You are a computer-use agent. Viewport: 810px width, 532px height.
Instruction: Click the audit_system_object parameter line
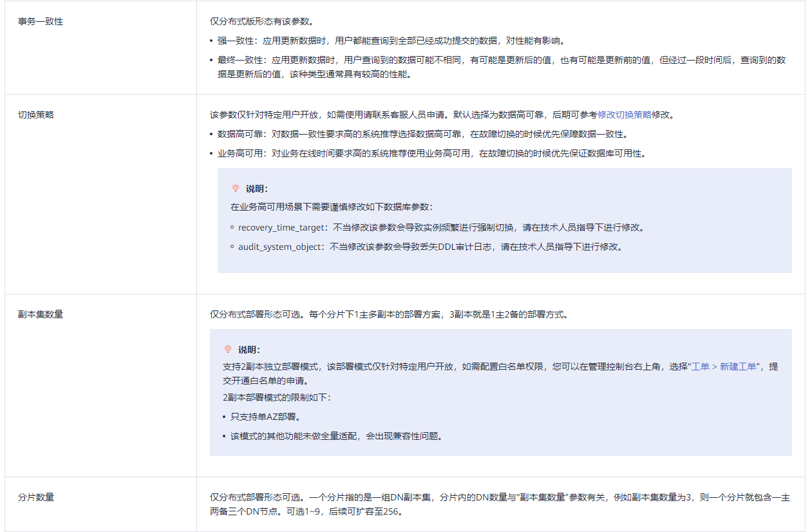pyautogui.click(x=430, y=246)
